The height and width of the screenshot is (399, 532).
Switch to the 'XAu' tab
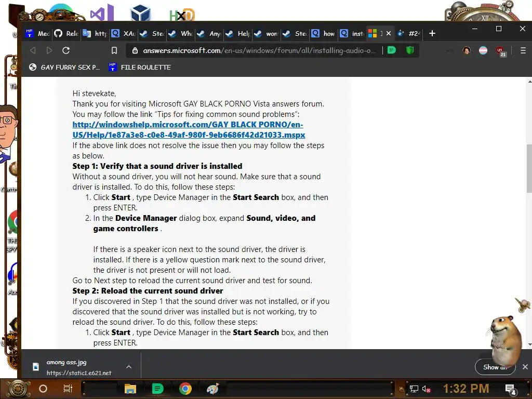click(124, 33)
